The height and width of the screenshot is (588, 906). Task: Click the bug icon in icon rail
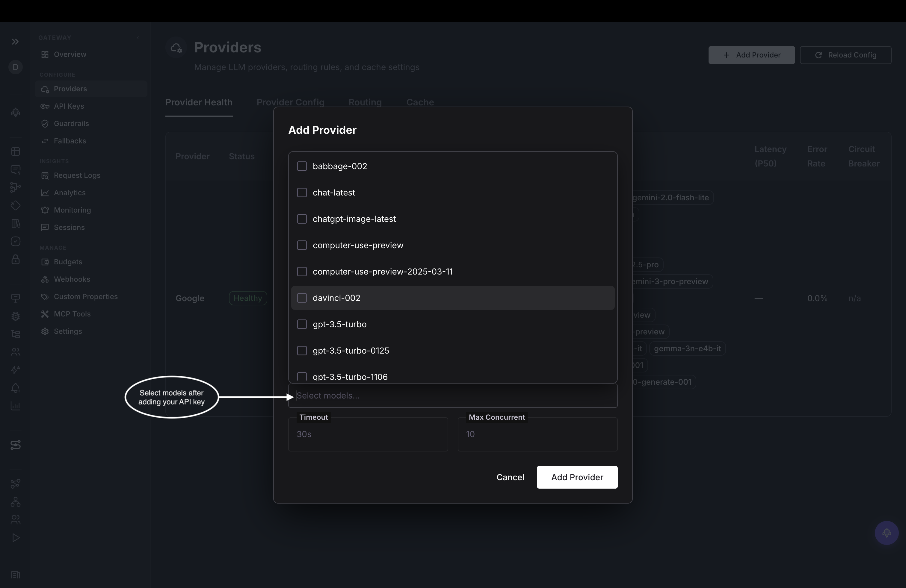(15, 316)
